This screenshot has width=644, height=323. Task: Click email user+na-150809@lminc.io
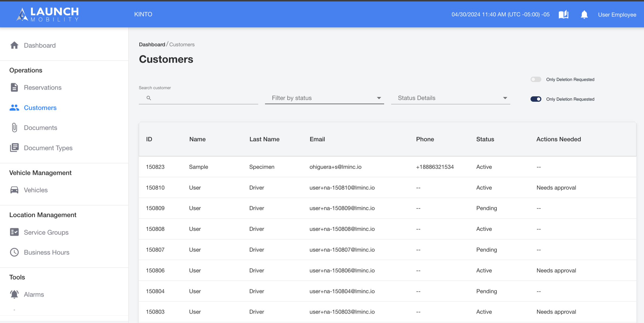coord(342,208)
